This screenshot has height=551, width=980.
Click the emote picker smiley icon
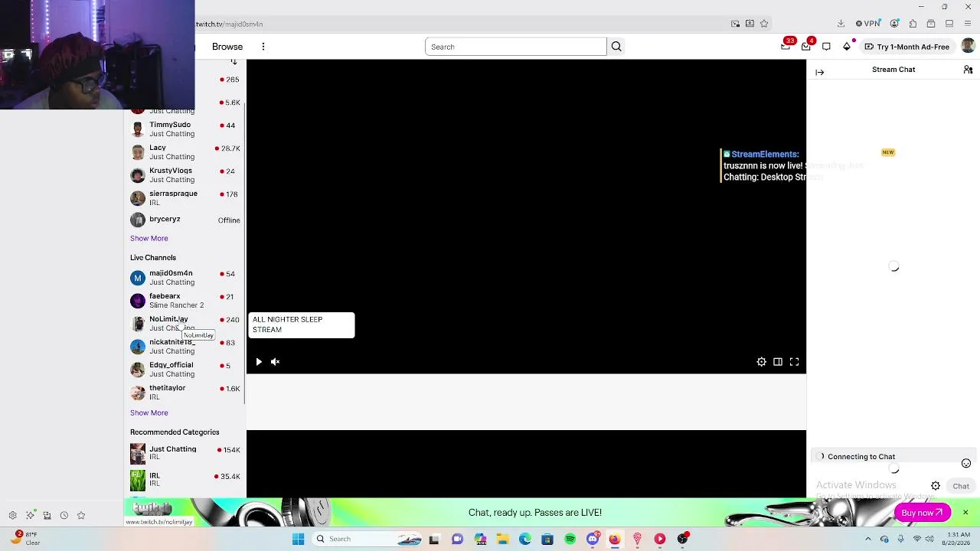click(966, 463)
